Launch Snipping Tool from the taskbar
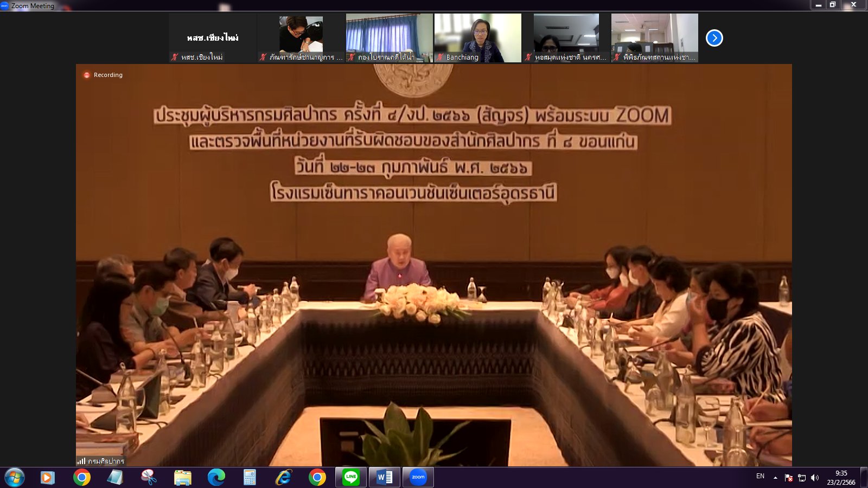Image resolution: width=868 pixels, height=488 pixels. click(x=148, y=477)
